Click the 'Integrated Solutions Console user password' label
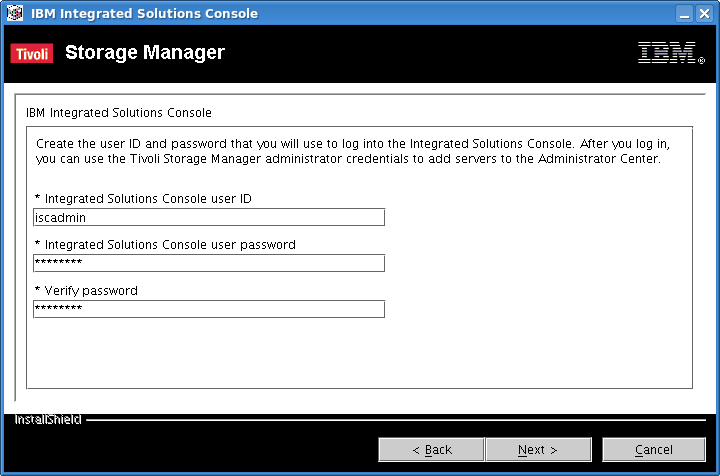Screen dimensions: 720x476 click(165, 245)
